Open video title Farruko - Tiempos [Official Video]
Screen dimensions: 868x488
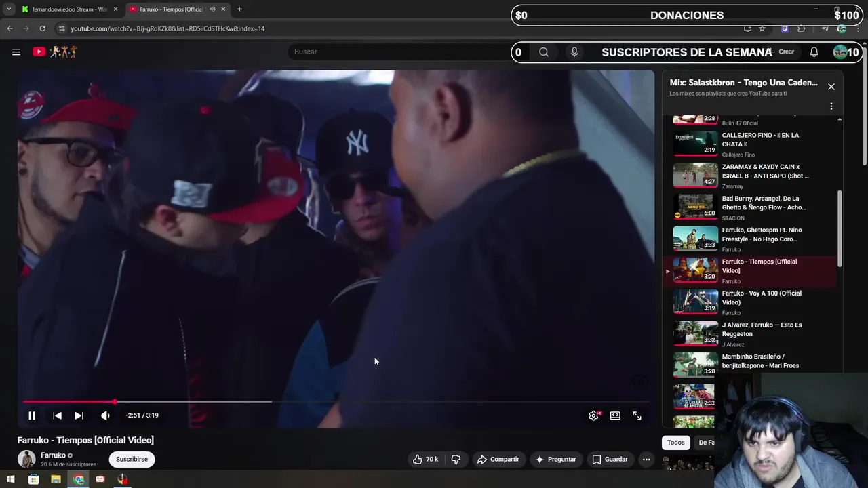[85, 440]
